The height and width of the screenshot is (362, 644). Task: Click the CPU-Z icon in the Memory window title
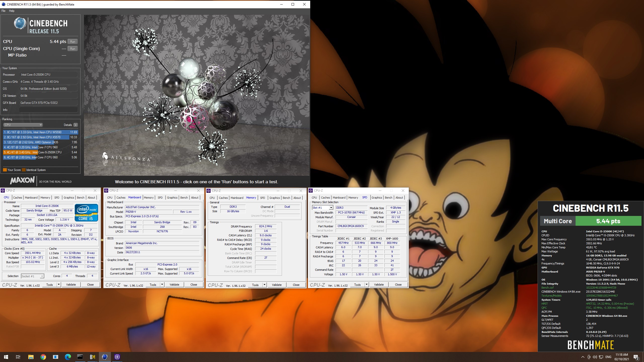click(x=209, y=191)
